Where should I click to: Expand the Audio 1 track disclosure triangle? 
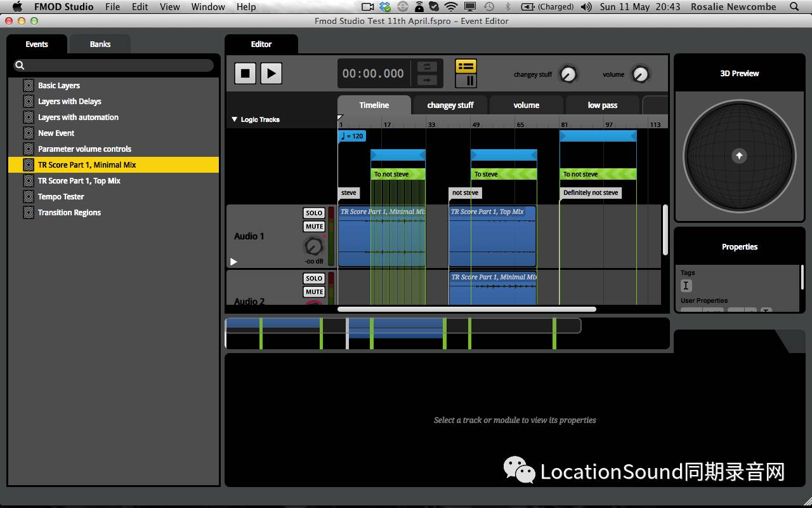pyautogui.click(x=233, y=262)
